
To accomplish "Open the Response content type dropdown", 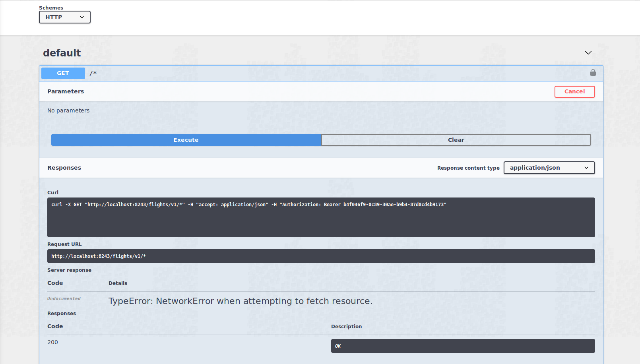I will (x=549, y=167).
